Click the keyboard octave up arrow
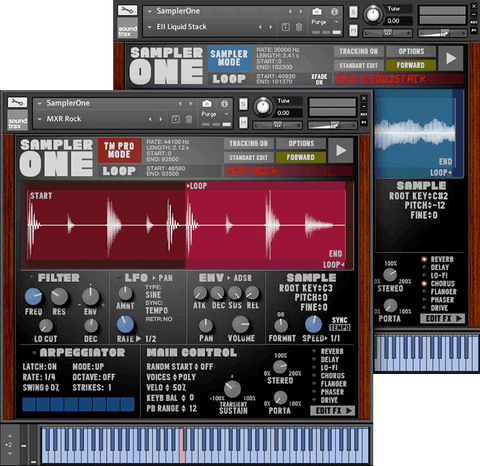Screen dimensions: 480x466 (x=10, y=436)
